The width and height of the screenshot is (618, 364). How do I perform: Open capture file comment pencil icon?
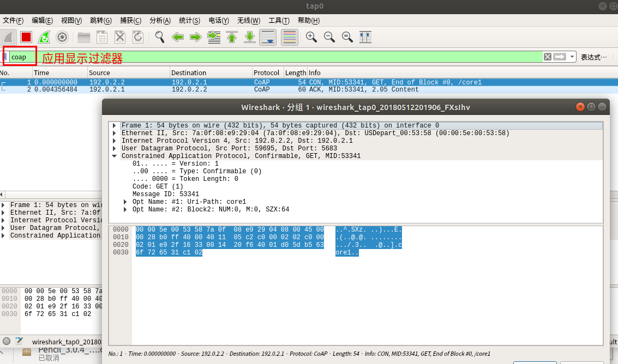[x=19, y=341]
